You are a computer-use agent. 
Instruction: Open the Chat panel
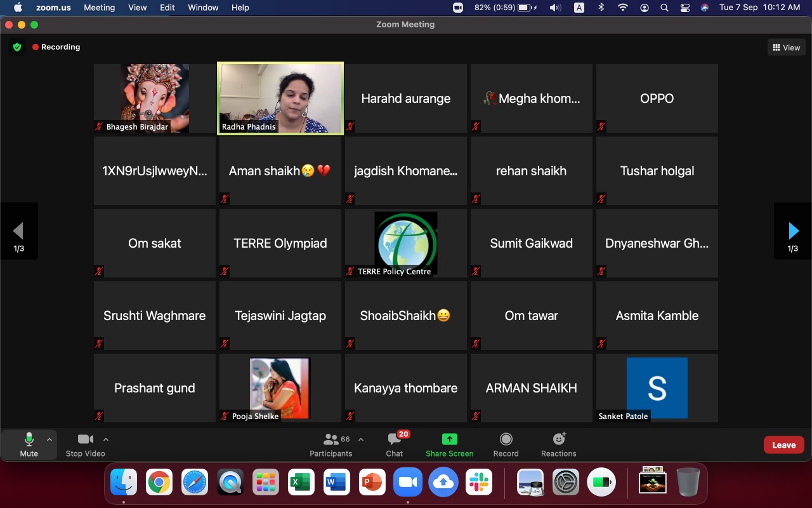pos(394,439)
